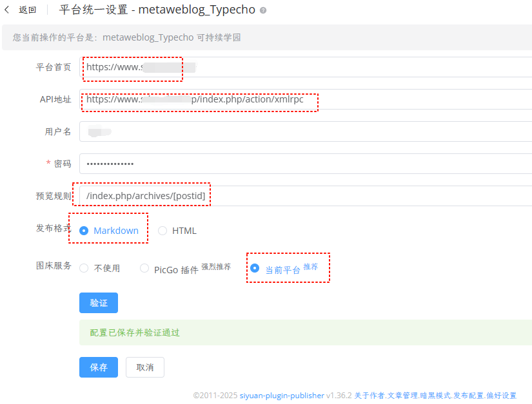The width and height of the screenshot is (532, 404).
Task: Select Markdown publish format
Action: (x=84, y=231)
